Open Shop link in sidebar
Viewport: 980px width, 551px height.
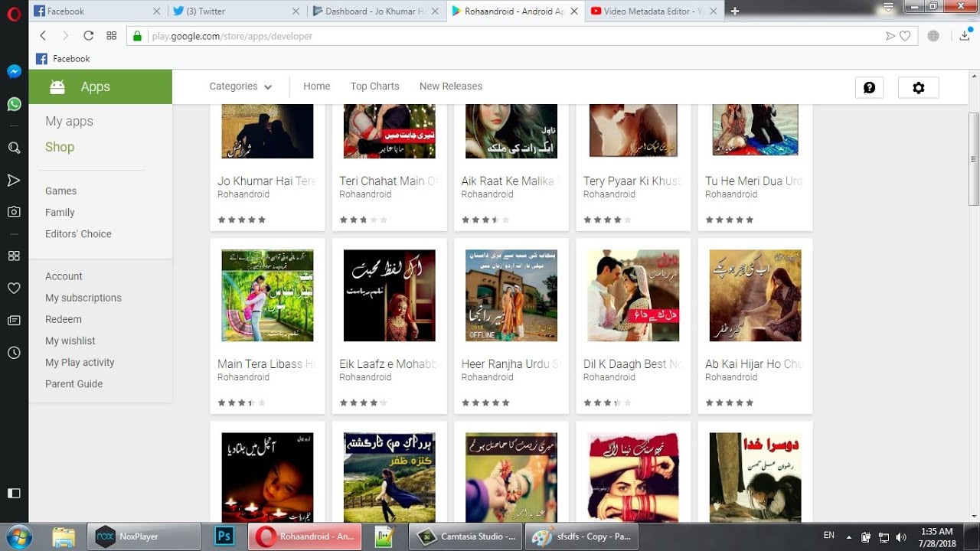(60, 147)
